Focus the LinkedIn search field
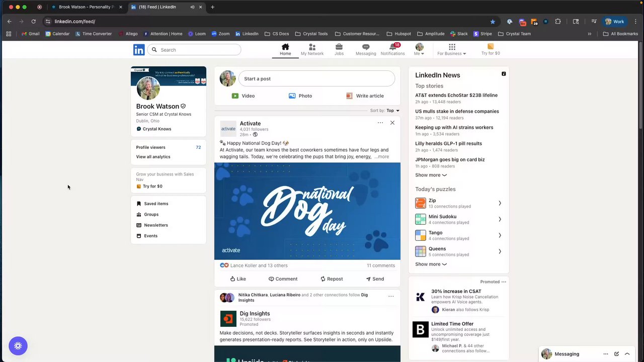 [x=194, y=50]
